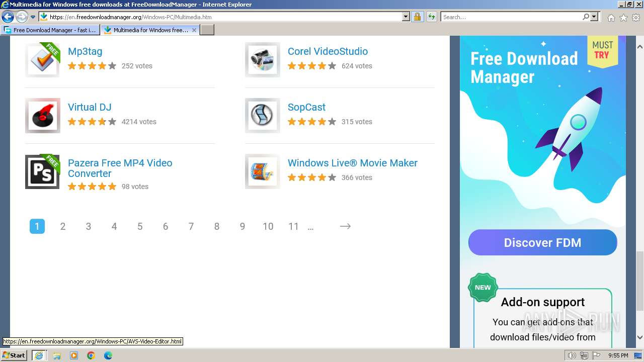Open the recent pages dropdown next to Forward

point(33,17)
